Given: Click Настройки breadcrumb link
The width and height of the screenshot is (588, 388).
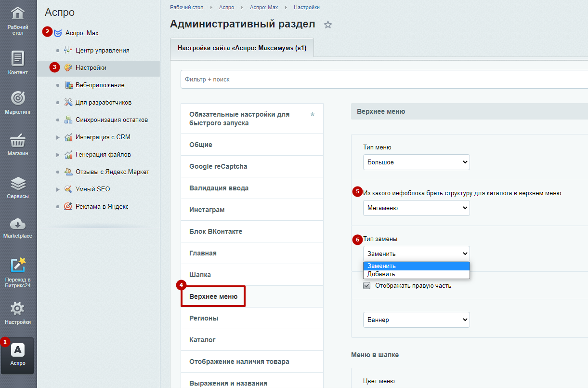Looking at the screenshot, I should pyautogui.click(x=307, y=7).
